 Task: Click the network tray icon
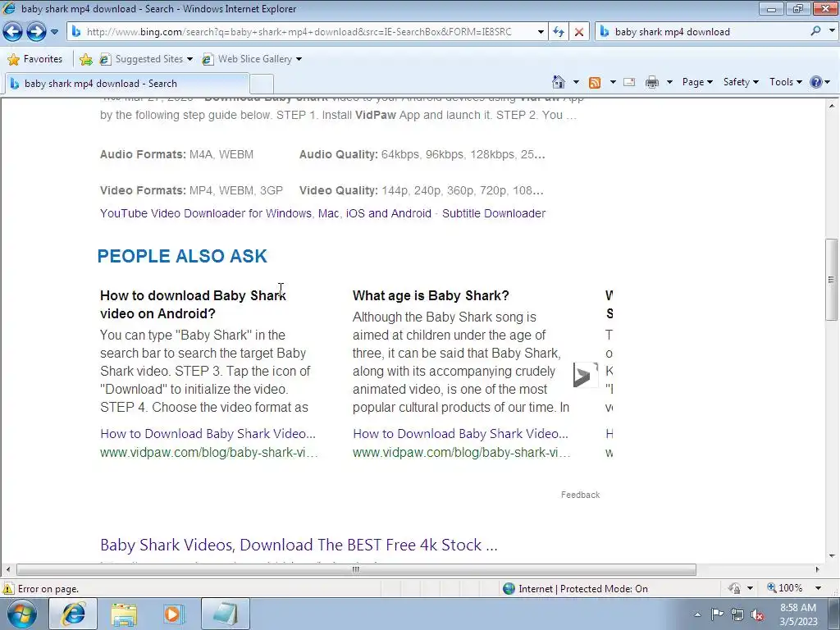click(x=737, y=614)
